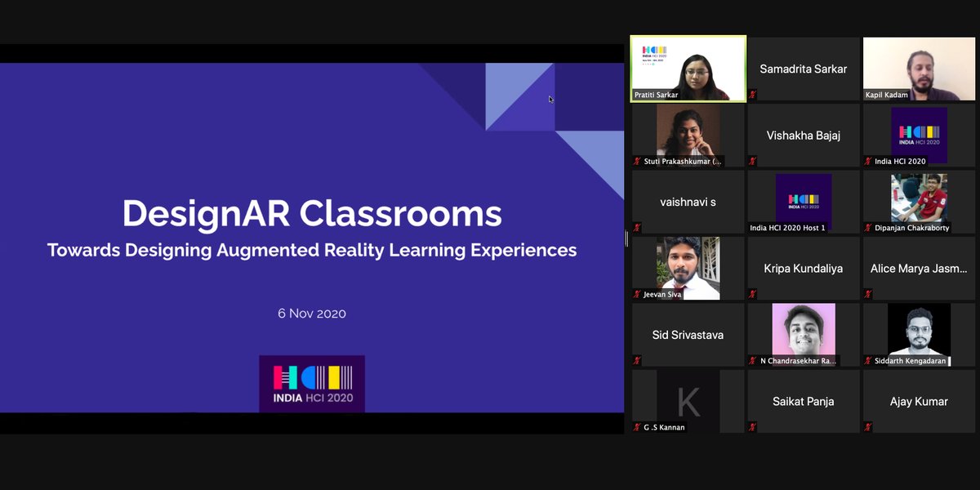This screenshot has height=490, width=980.
Task: Click the Saikat Panja name in the gallery
Action: [x=804, y=401]
